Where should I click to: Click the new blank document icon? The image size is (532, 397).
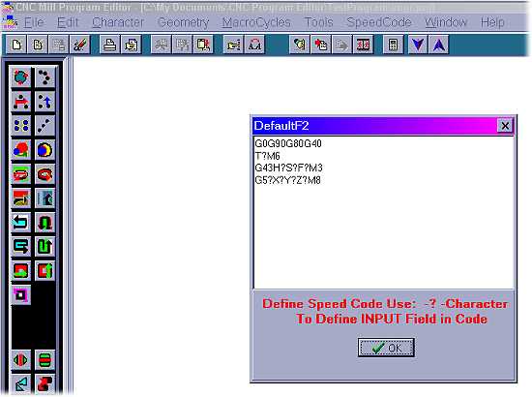click(15, 45)
